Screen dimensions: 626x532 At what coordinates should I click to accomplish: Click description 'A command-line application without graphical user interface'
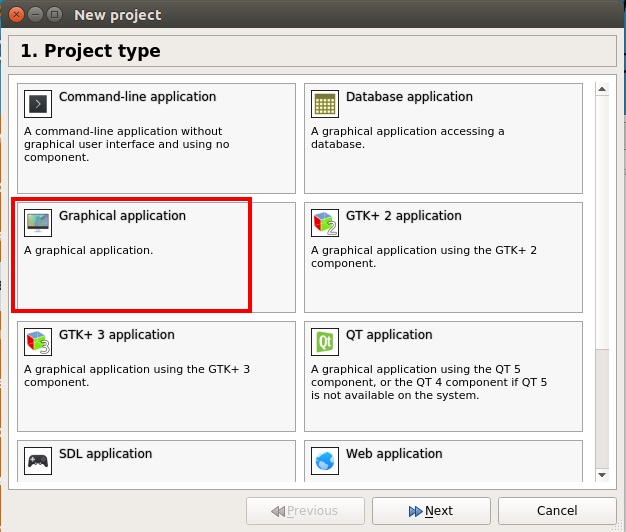[127, 144]
